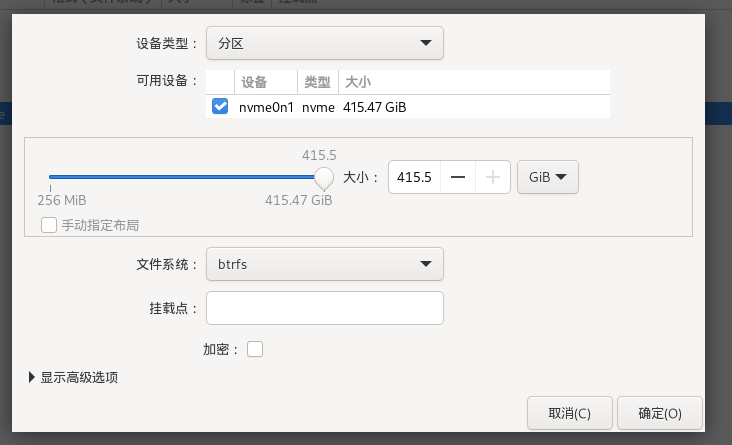732x445 pixels.
Task: Sort by the 大小 column header
Action: pyautogui.click(x=474, y=82)
